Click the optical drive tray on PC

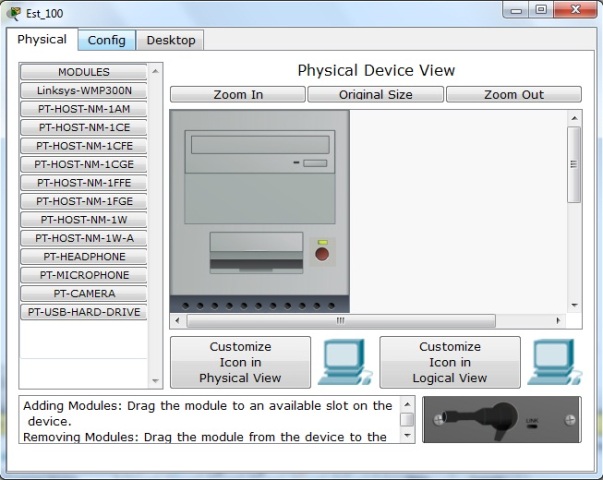(259, 143)
